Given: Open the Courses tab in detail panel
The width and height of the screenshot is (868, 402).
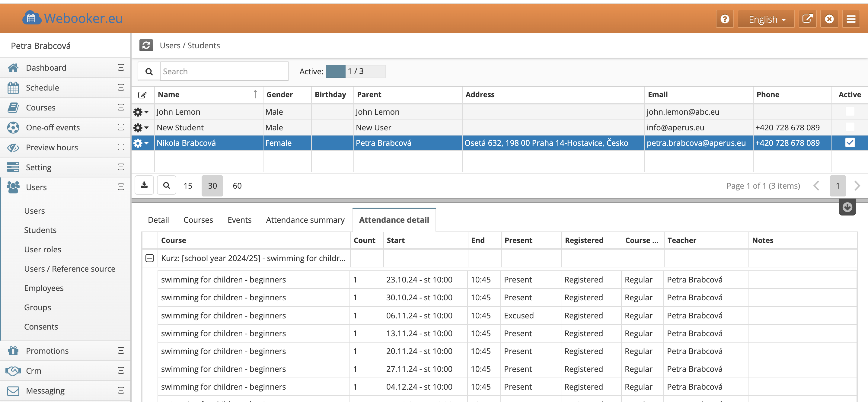Looking at the screenshot, I should 198,220.
